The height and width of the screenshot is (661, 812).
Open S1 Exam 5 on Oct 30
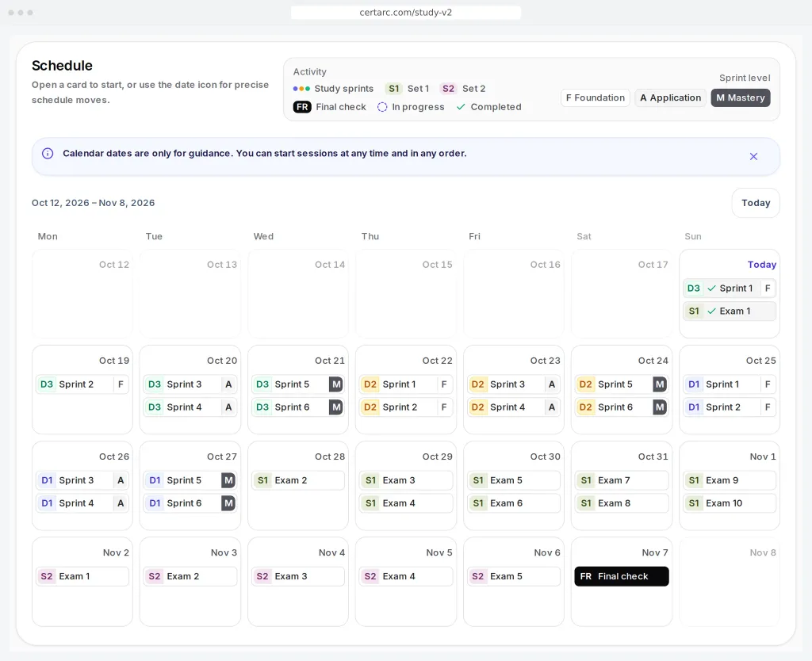pyautogui.click(x=514, y=480)
